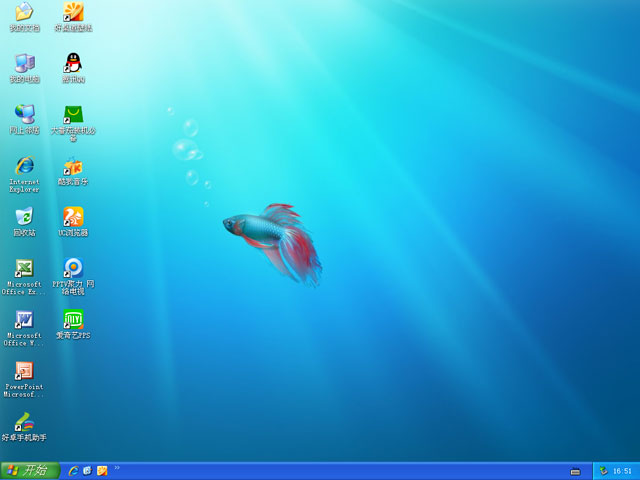
Task: Open the UC Browser desktop shortcut
Action: 73,217
